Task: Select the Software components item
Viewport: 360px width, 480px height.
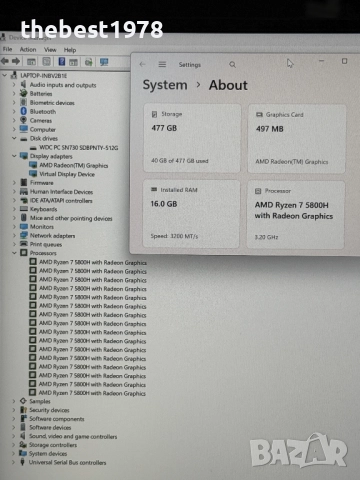Action: 57,419
